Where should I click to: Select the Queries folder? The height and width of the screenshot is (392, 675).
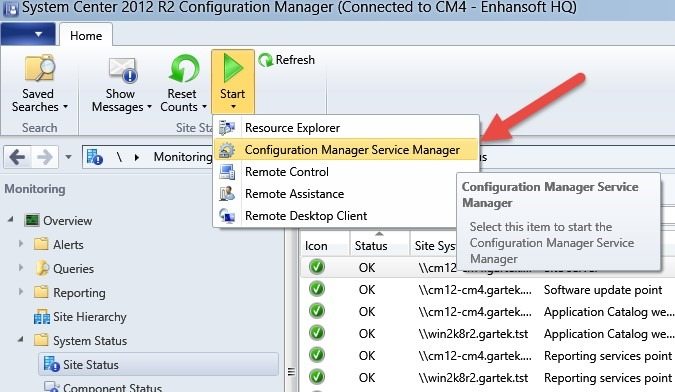click(x=73, y=269)
